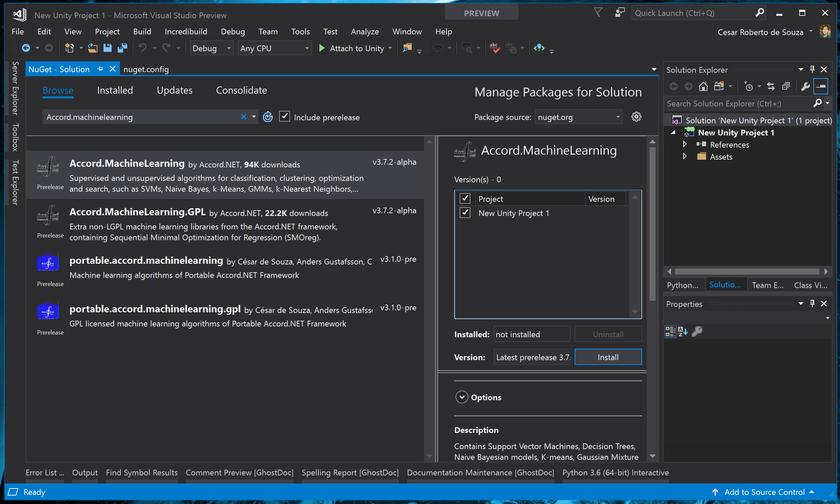Image resolution: width=840 pixels, height=504 pixels.
Task: Click the Preview Selected Items icon
Action: click(x=821, y=86)
